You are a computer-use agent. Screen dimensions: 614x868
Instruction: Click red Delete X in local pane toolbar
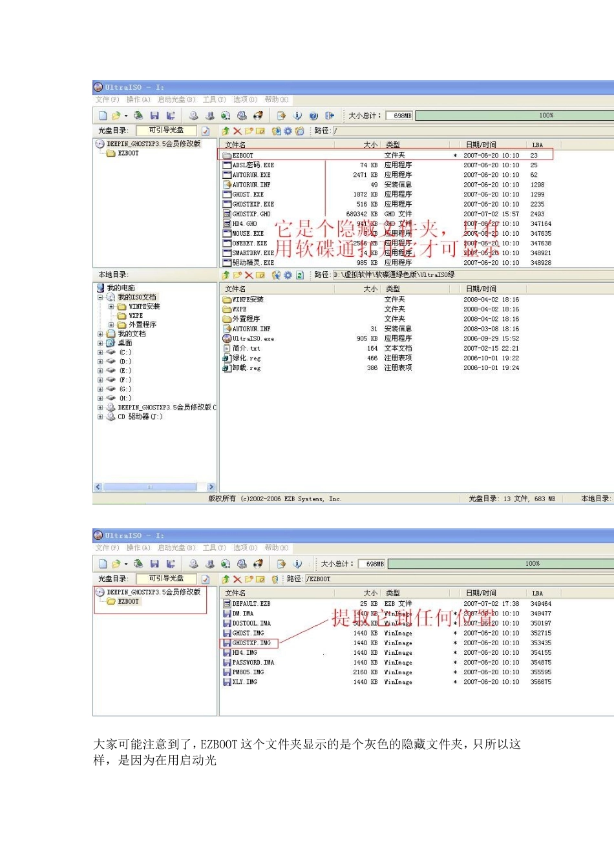[249, 275]
